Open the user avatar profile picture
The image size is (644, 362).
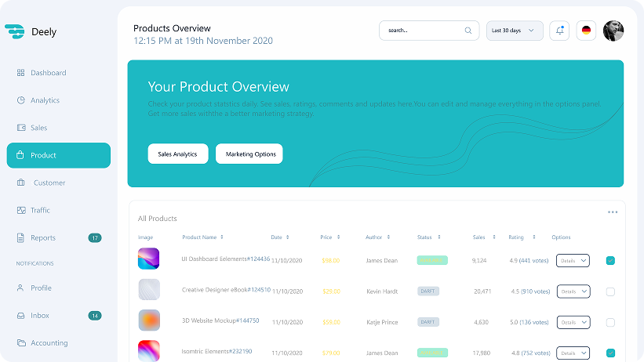(613, 31)
